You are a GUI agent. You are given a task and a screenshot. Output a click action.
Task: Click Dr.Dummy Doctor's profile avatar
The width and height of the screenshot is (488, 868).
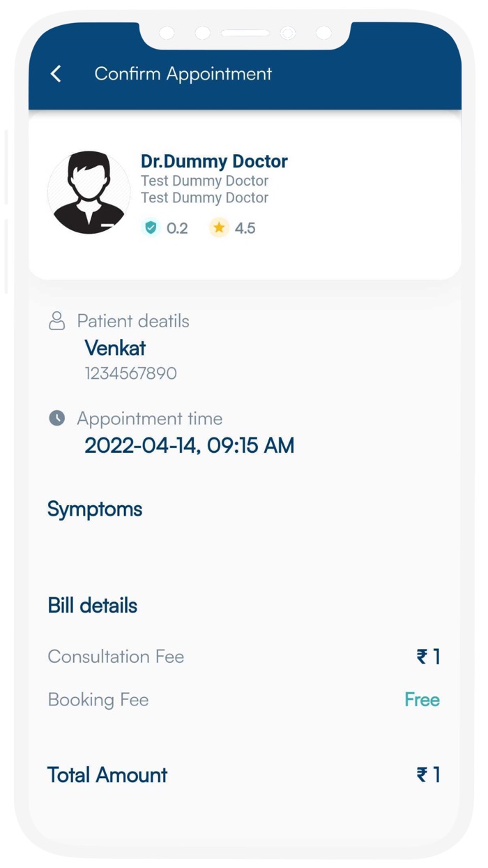(89, 191)
